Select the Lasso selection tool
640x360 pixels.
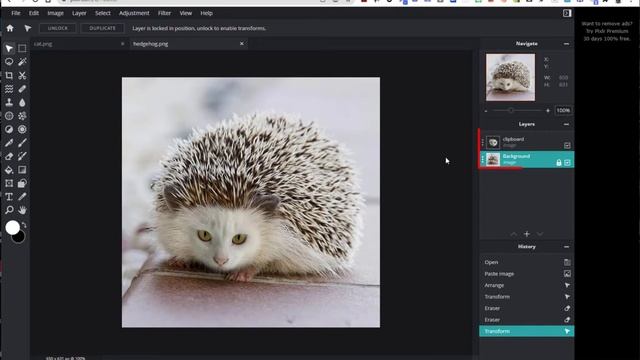[9, 62]
